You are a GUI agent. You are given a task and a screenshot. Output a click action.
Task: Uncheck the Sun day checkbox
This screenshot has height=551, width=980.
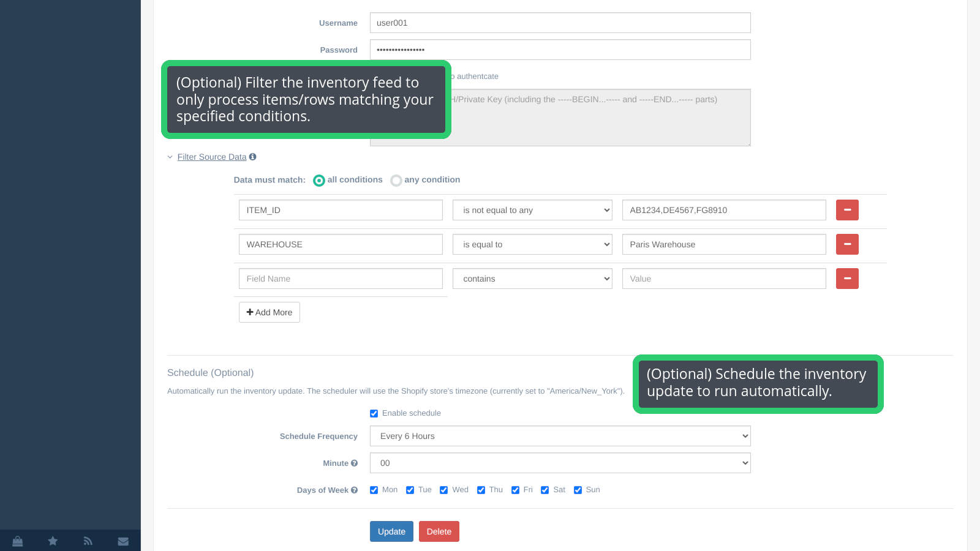point(578,490)
